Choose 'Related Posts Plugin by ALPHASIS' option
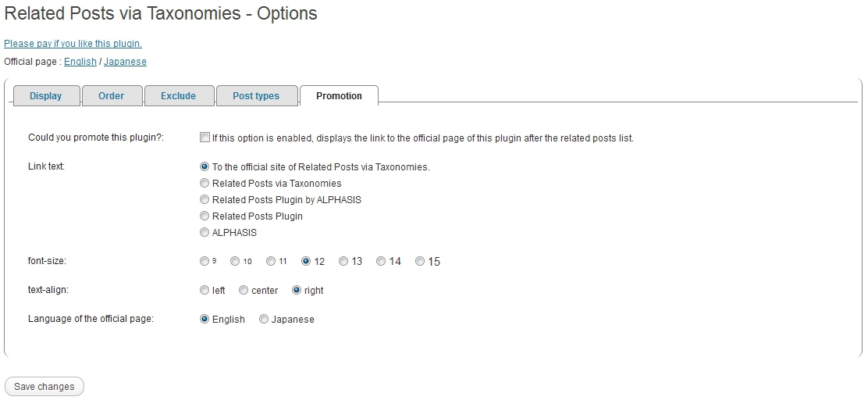The width and height of the screenshot is (868, 404). (x=205, y=199)
